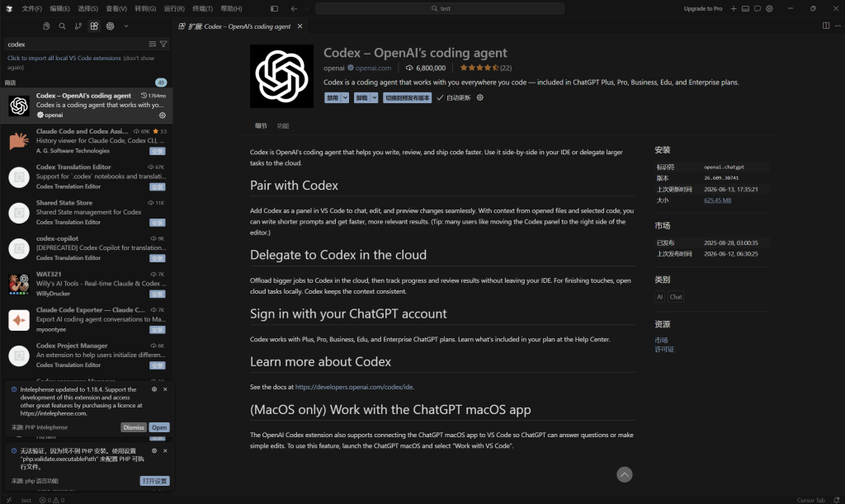This screenshot has height=504, width=845.
Task: Switch to the 细节 details tab
Action: 261,125
